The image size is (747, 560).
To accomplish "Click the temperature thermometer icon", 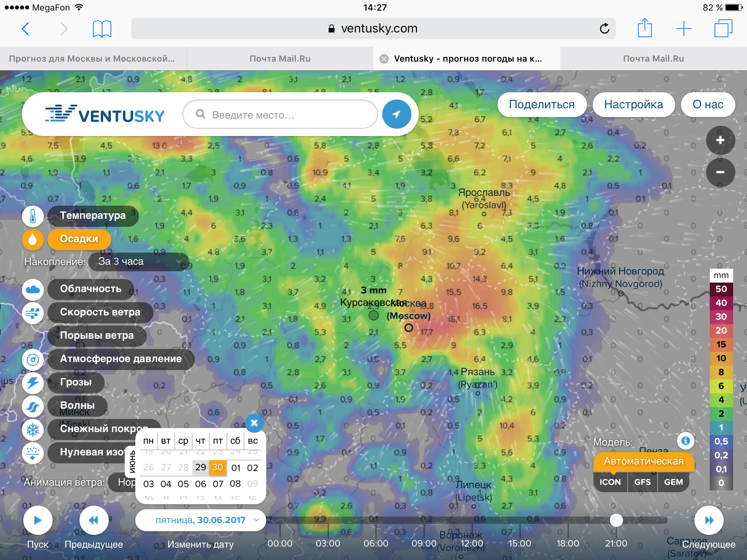I will pos(33,216).
